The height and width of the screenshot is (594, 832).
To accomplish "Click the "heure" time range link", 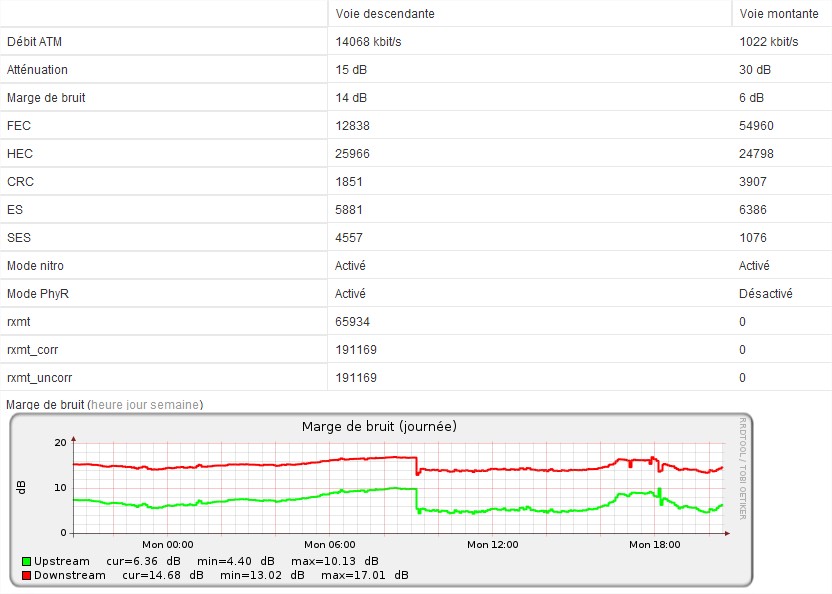I will [105, 405].
